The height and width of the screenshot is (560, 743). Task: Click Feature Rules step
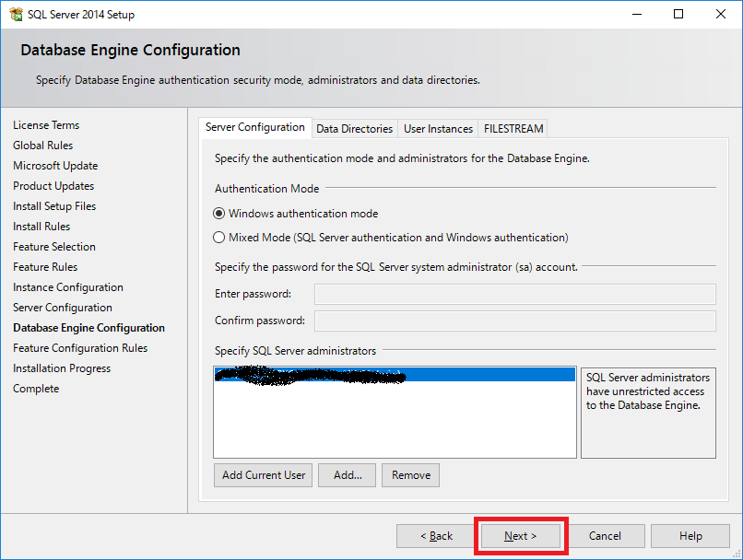45,267
